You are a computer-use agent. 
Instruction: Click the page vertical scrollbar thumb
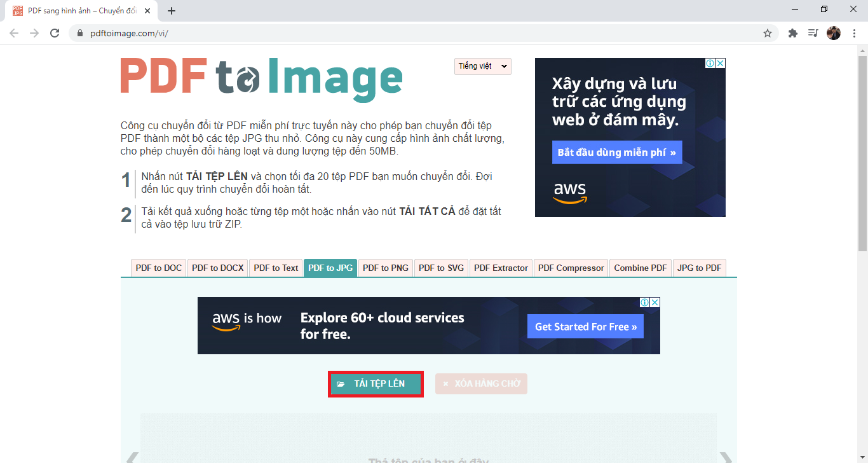tap(862, 153)
